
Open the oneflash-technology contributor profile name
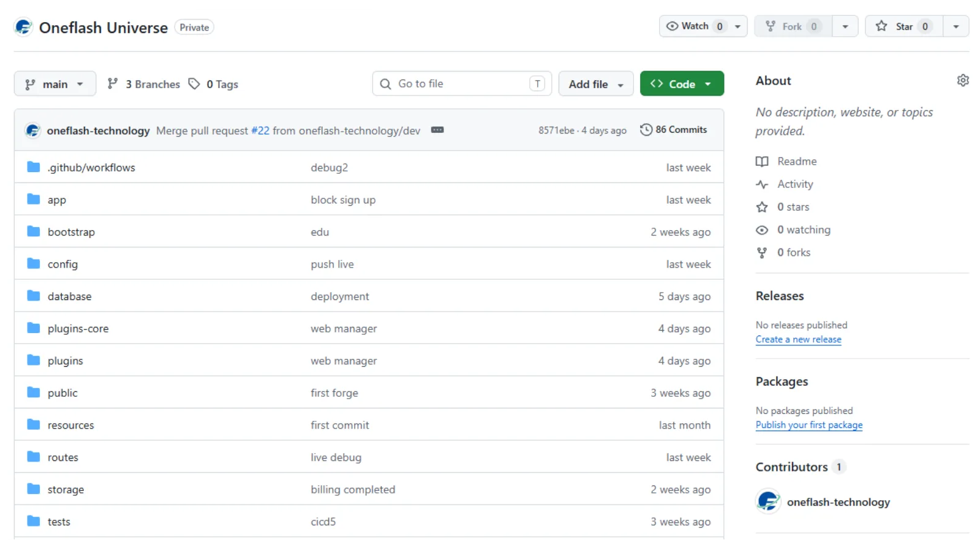tap(838, 502)
